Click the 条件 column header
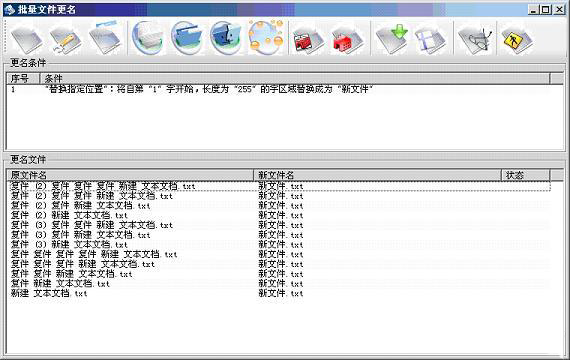This screenshot has width=570, height=360. point(294,78)
